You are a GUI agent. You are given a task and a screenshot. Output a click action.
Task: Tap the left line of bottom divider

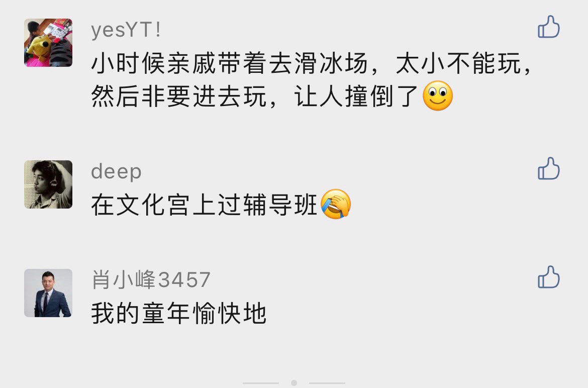261,383
